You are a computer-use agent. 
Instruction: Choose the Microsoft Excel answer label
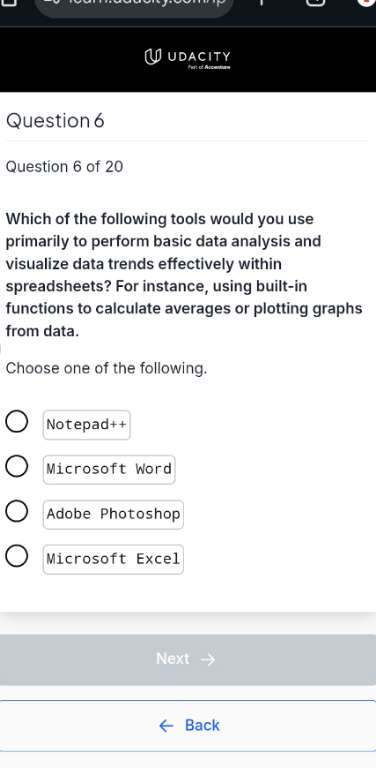point(113,559)
